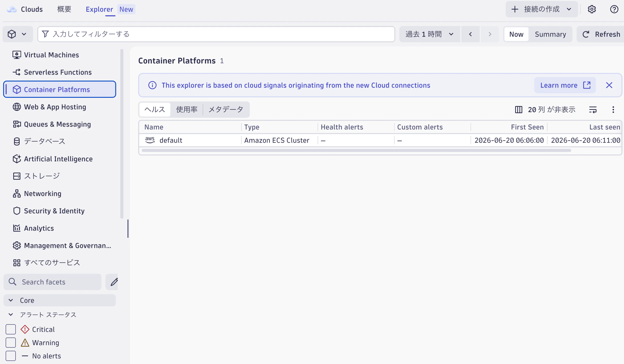The height and width of the screenshot is (364, 624).
Task: Open the 20 列 が非表示 column settings
Action: click(x=545, y=110)
